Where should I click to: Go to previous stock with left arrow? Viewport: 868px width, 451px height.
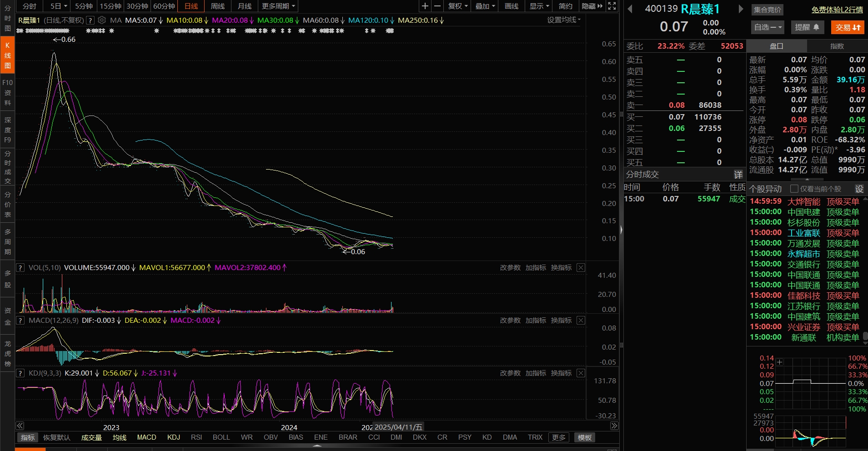coord(630,9)
